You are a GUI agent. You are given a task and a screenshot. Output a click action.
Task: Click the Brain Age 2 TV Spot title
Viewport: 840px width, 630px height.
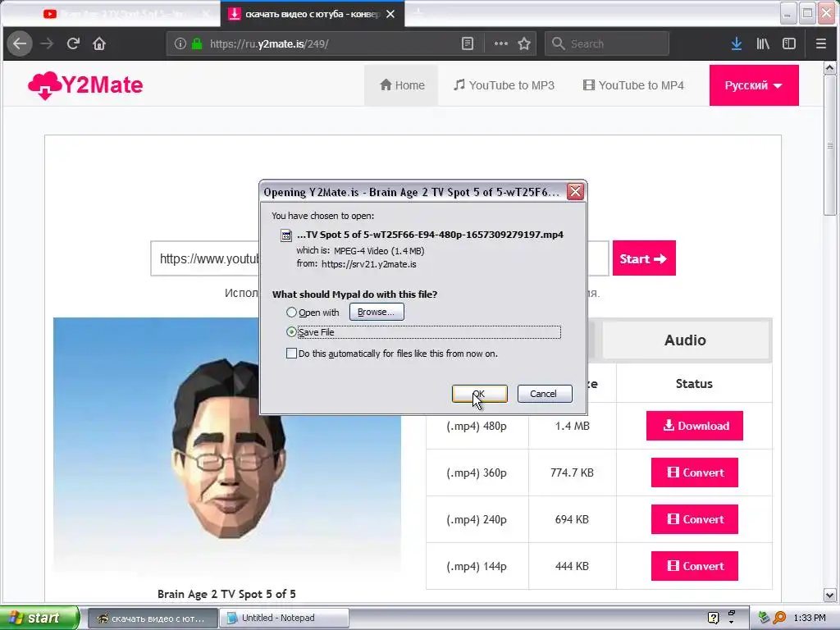(226, 594)
